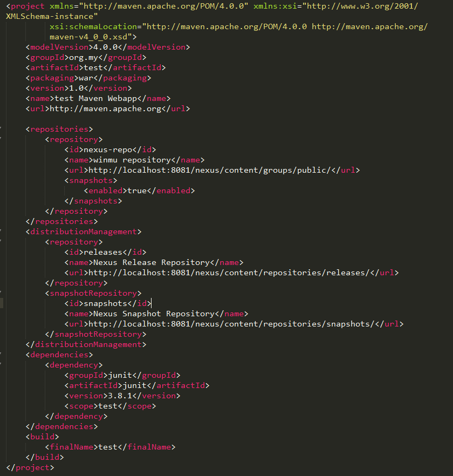Click the opening distributionManagement tag

pos(84,232)
